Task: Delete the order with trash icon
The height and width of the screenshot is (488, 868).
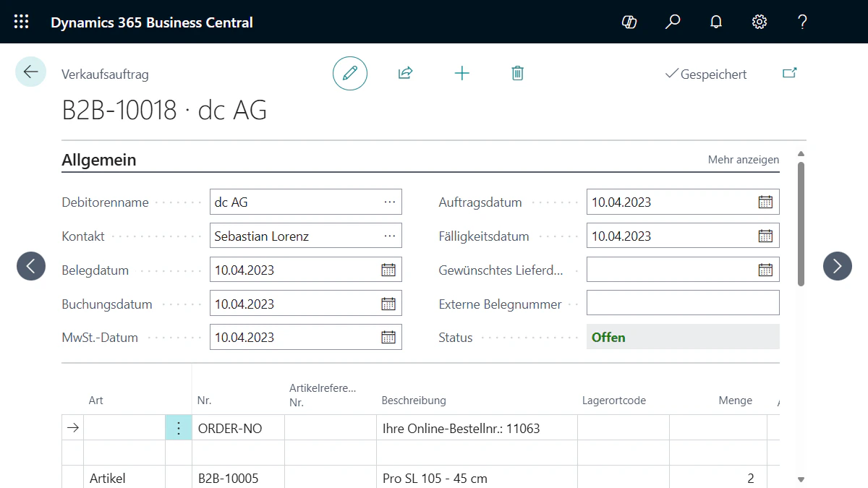Action: 517,73
